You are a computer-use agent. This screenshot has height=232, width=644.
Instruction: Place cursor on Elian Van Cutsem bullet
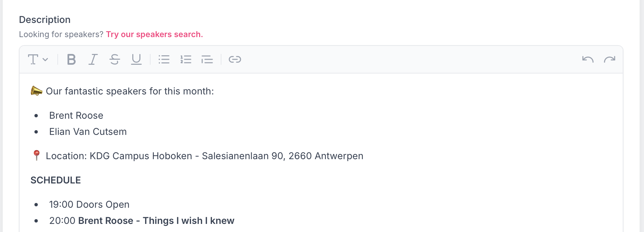88,132
